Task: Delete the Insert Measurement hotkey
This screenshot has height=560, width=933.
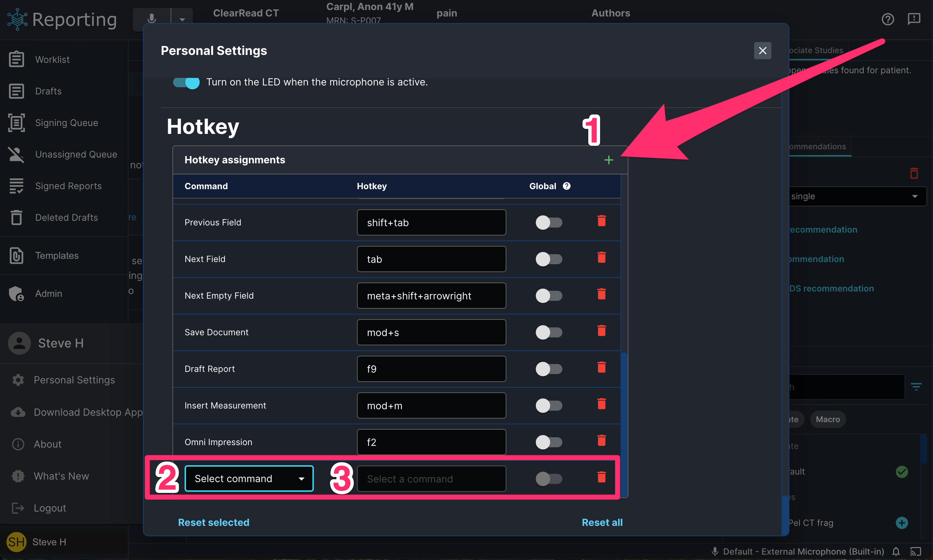Action: [x=602, y=404]
